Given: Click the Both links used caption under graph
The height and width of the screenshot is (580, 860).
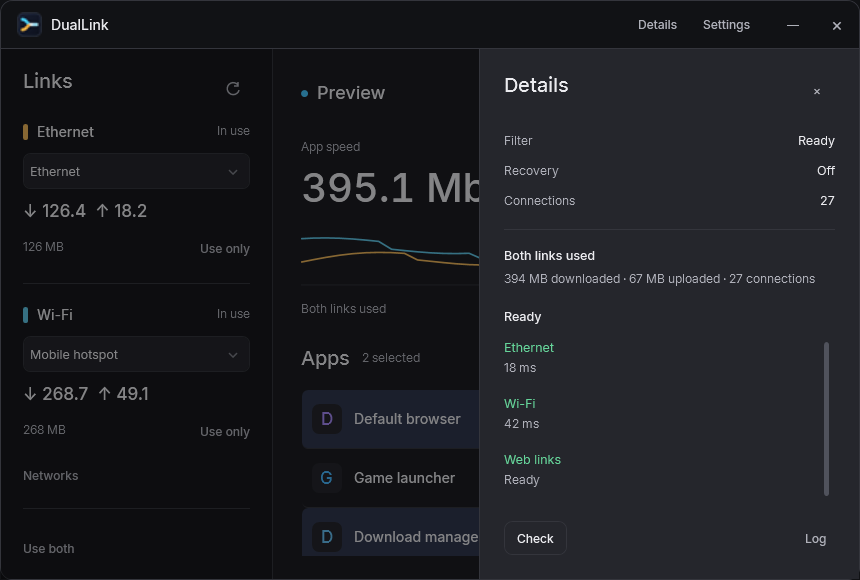Looking at the screenshot, I should [x=343, y=309].
